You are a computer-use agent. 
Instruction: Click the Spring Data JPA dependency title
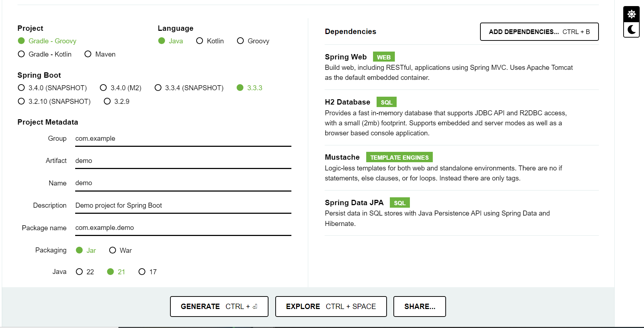[x=354, y=203]
